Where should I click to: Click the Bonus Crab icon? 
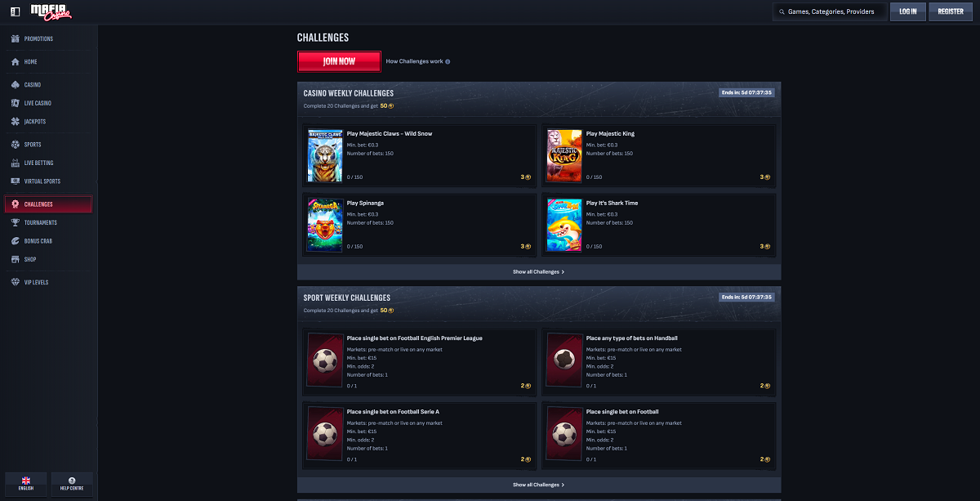tap(16, 241)
